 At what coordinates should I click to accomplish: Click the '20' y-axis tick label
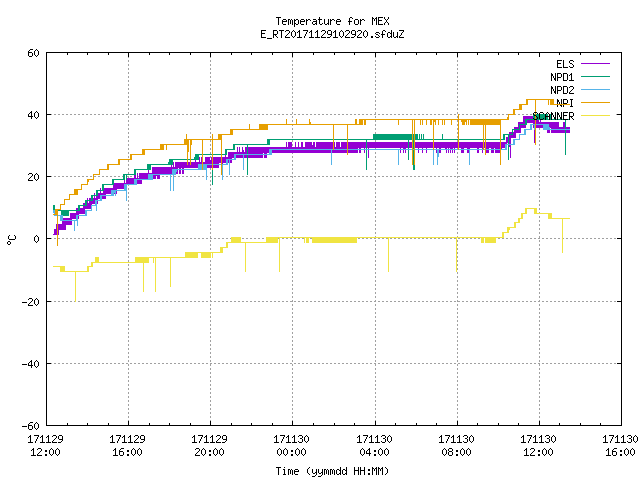click(x=33, y=177)
